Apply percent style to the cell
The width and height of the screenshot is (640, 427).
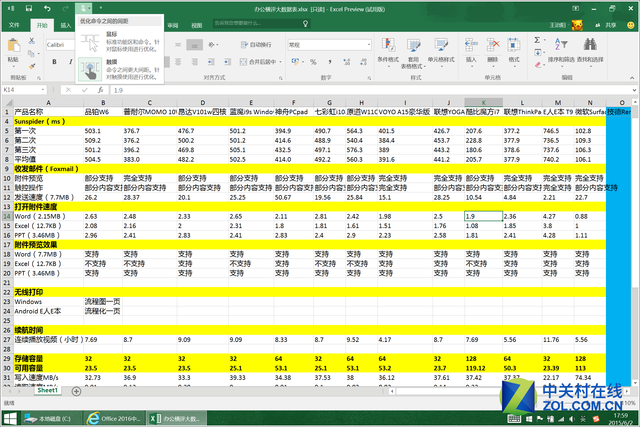pyautogui.click(x=313, y=62)
